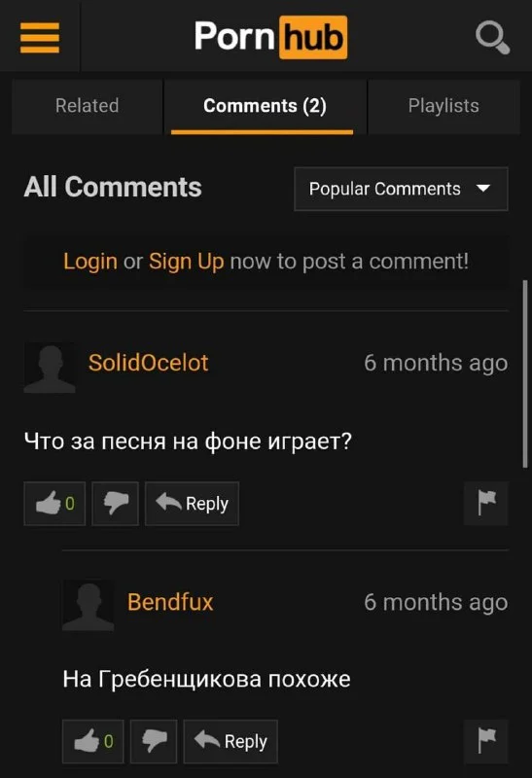
Task: Click the Sign Up link
Action: (186, 262)
